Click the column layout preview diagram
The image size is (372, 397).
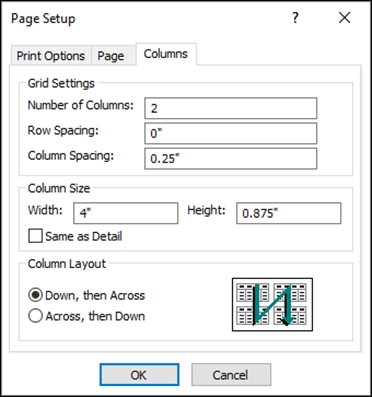pyautogui.click(x=272, y=304)
